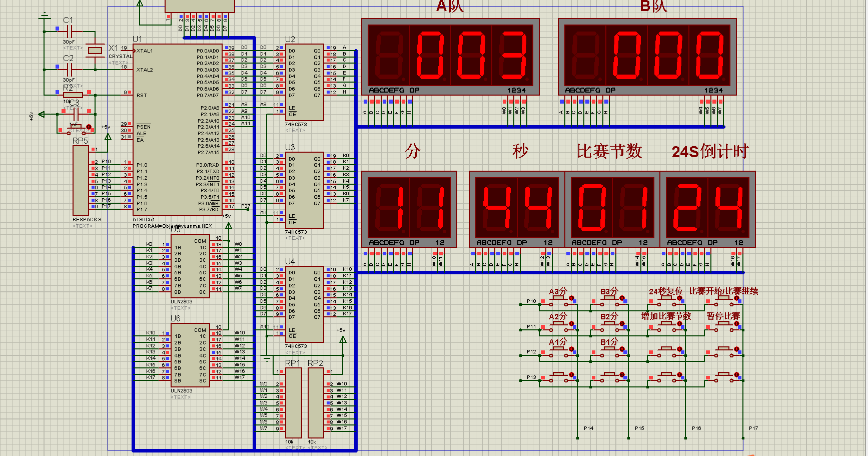This screenshot has width=868, height=456.
Task: Click the P14 column net label
Action: [x=588, y=428]
